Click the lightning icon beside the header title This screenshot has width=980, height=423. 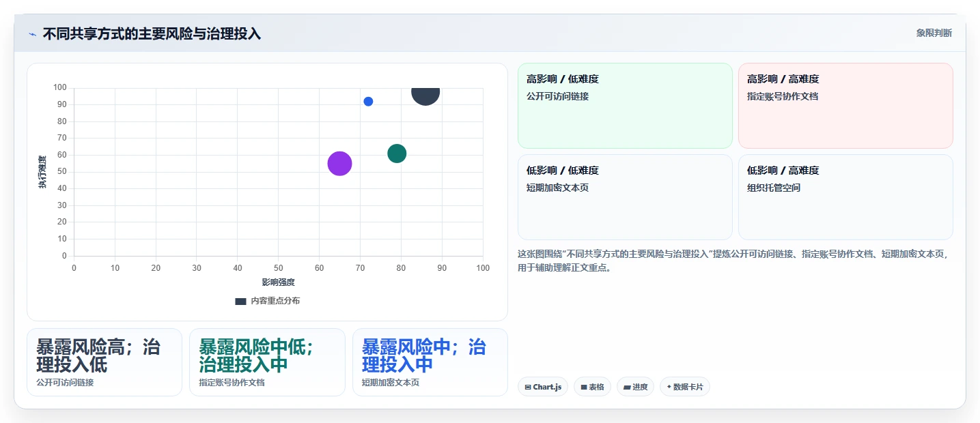(x=32, y=34)
